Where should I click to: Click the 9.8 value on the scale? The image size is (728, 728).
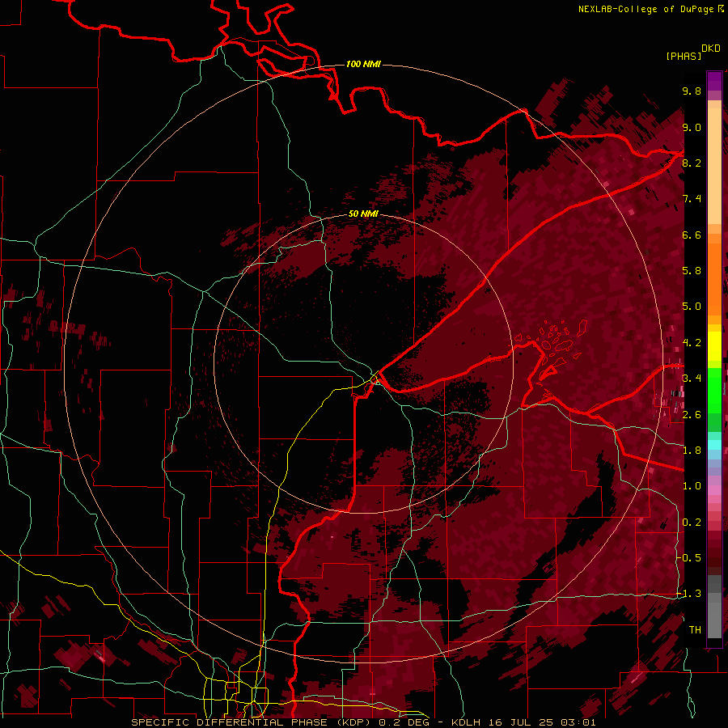(692, 91)
